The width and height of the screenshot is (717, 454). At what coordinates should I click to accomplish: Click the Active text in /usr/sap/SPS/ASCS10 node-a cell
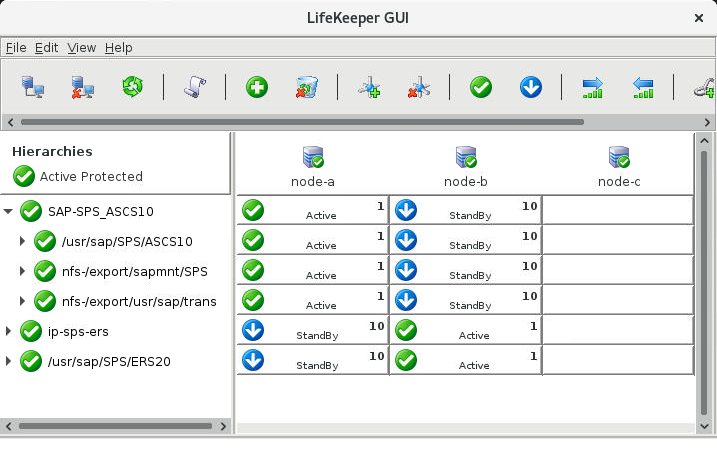321,246
